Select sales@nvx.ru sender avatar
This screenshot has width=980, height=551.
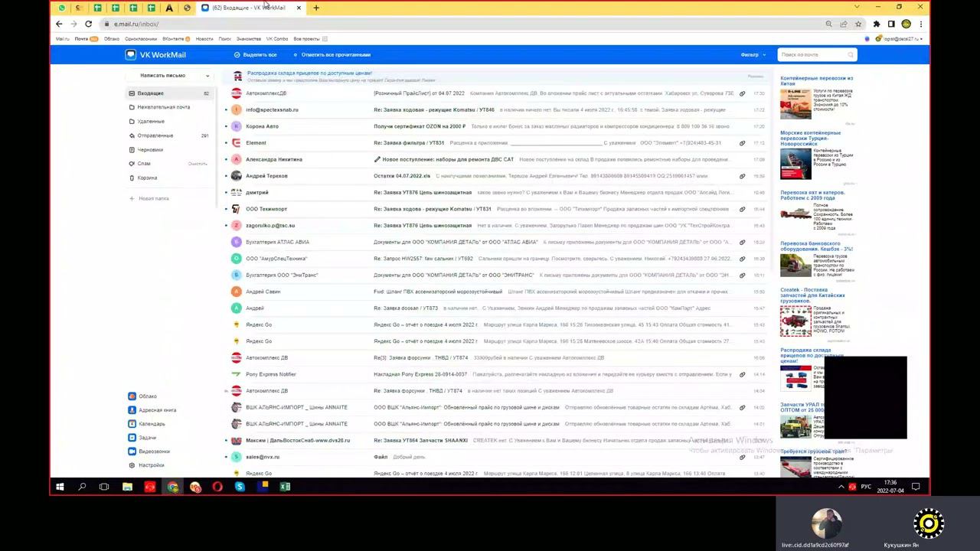[237, 457]
